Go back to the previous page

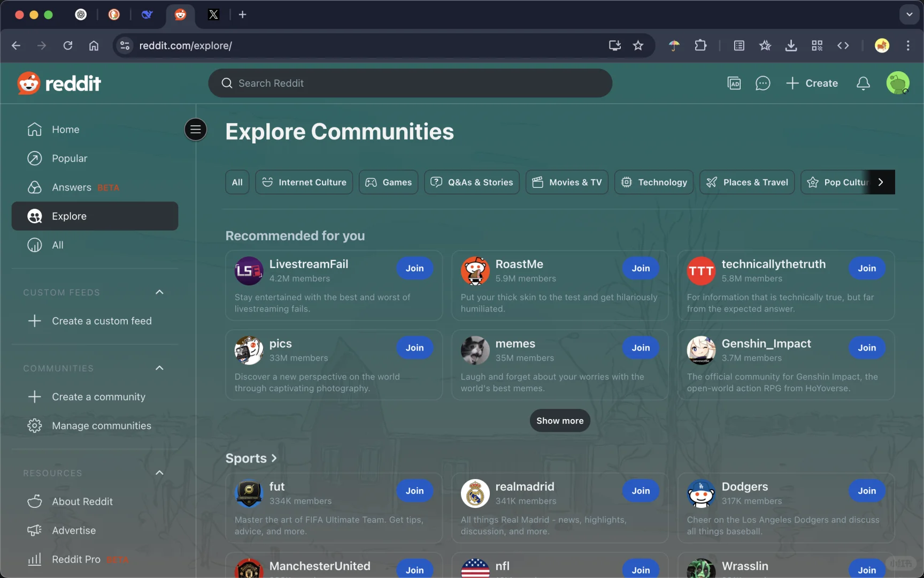click(x=16, y=45)
